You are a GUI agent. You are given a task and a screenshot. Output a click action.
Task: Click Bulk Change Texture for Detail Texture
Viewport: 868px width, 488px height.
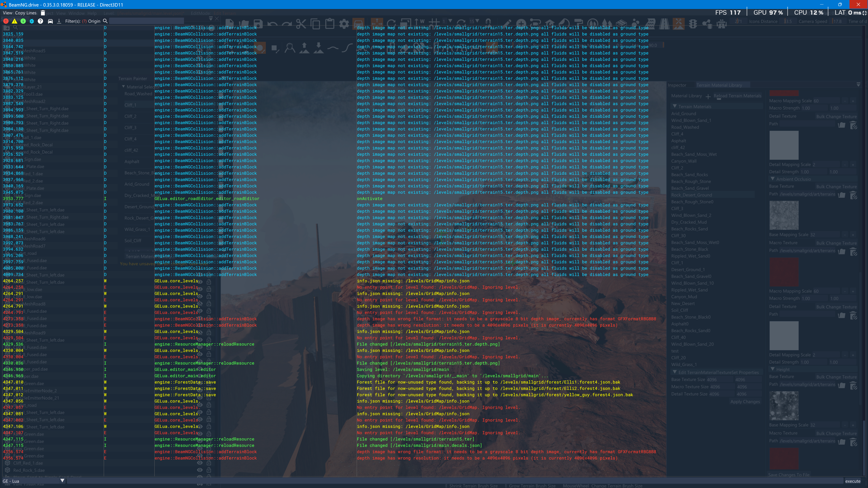836,117
